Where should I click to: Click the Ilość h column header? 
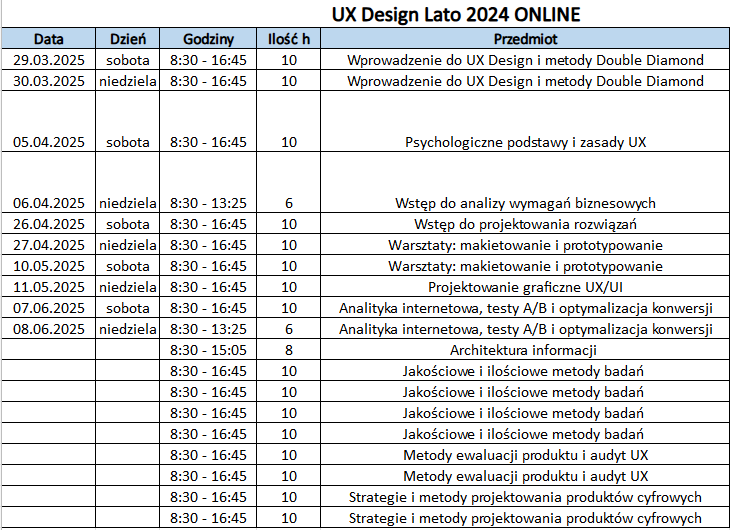289,39
